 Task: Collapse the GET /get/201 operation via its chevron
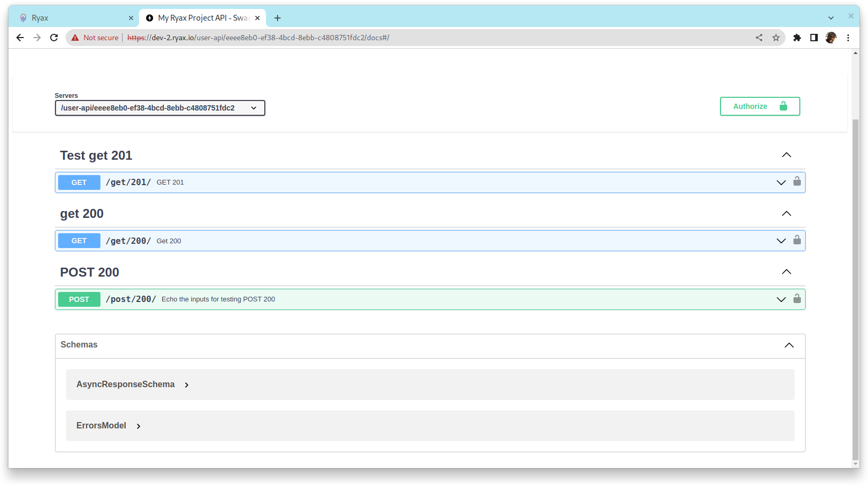pyautogui.click(x=781, y=182)
